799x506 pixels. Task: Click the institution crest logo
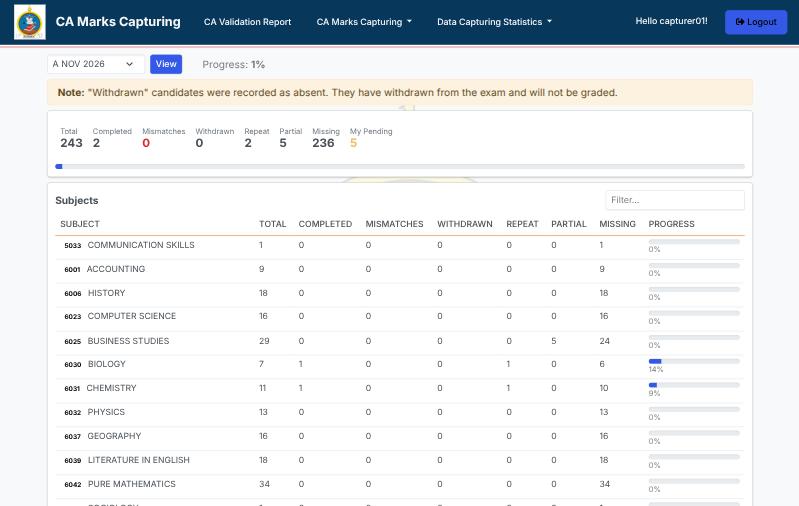point(30,22)
